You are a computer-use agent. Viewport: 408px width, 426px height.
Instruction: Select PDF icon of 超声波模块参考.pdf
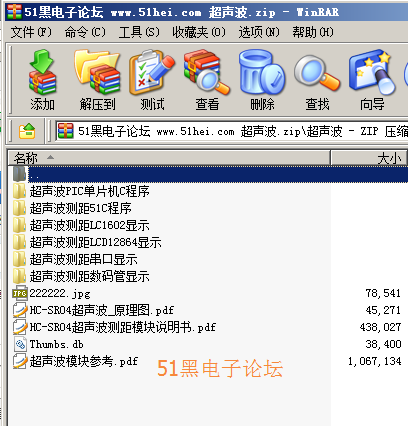pos(20,361)
